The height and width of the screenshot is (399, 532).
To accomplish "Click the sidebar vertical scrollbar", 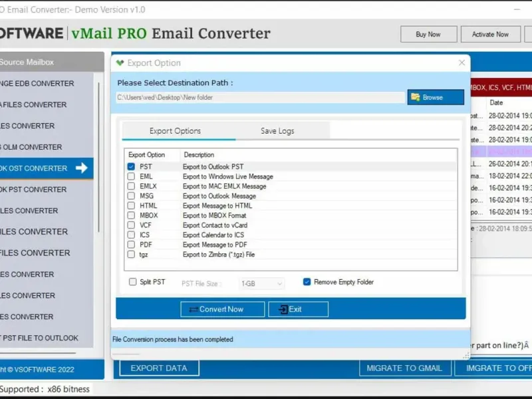I will 98,158.
